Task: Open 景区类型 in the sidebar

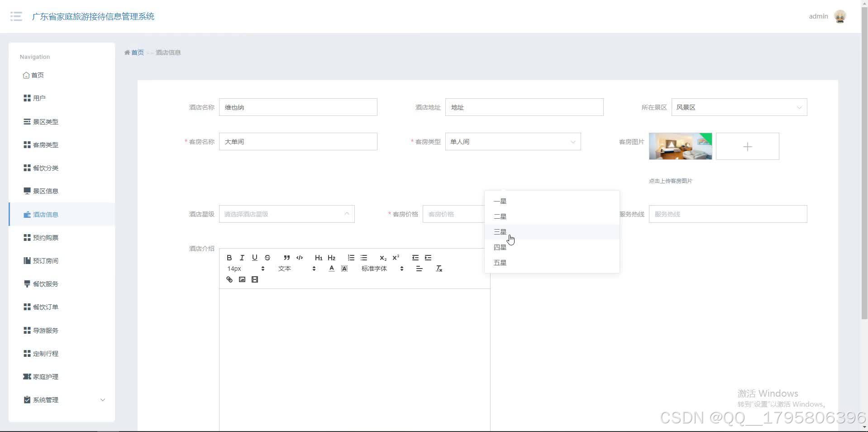Action: click(62, 122)
